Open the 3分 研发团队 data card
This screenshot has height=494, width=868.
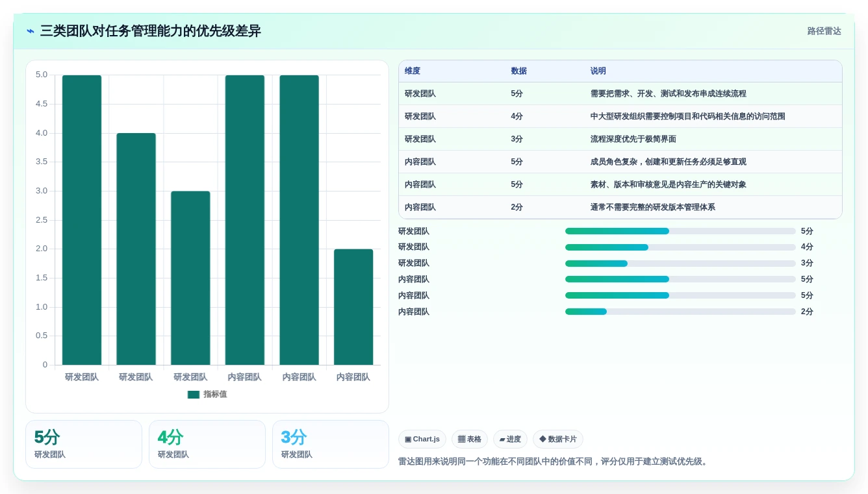331,444
